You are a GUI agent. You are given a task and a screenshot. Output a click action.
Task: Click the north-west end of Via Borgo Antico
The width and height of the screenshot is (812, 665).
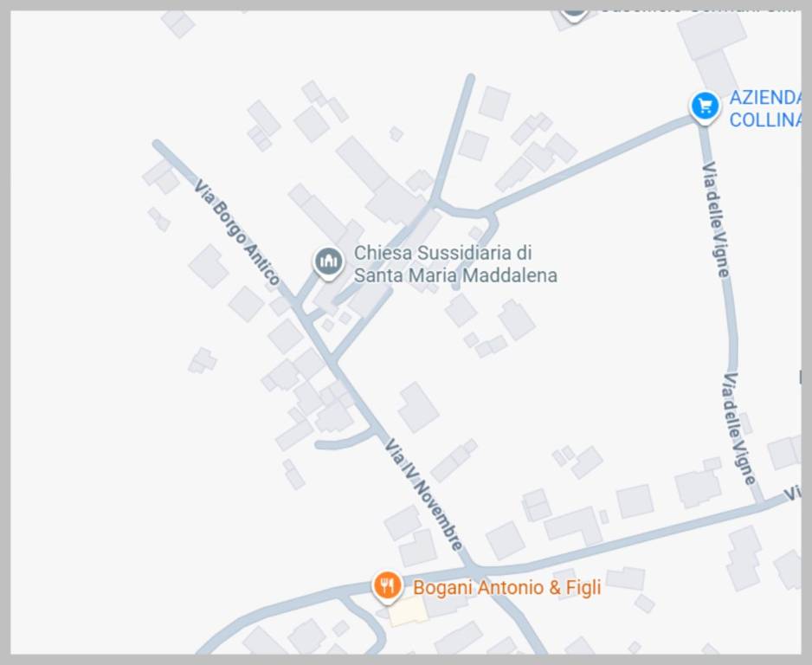[x=157, y=144]
